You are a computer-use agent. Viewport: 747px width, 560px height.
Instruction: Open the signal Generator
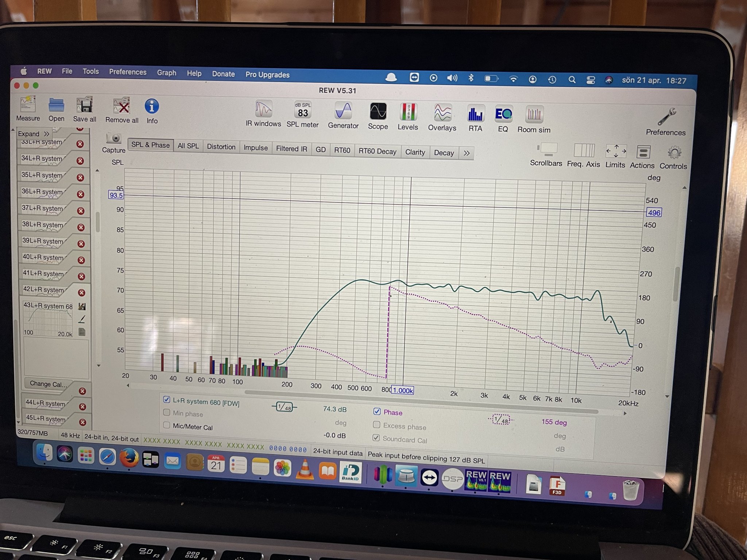[x=343, y=115]
